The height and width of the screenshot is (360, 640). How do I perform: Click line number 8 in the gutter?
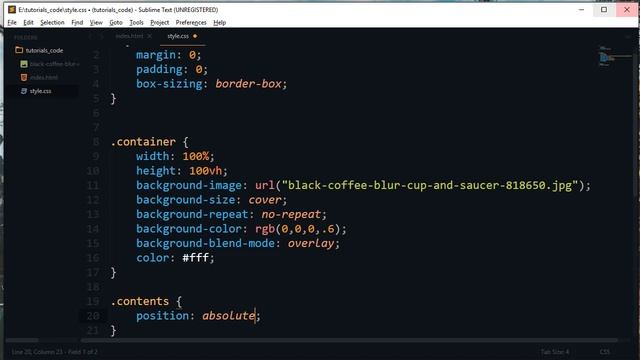96,142
